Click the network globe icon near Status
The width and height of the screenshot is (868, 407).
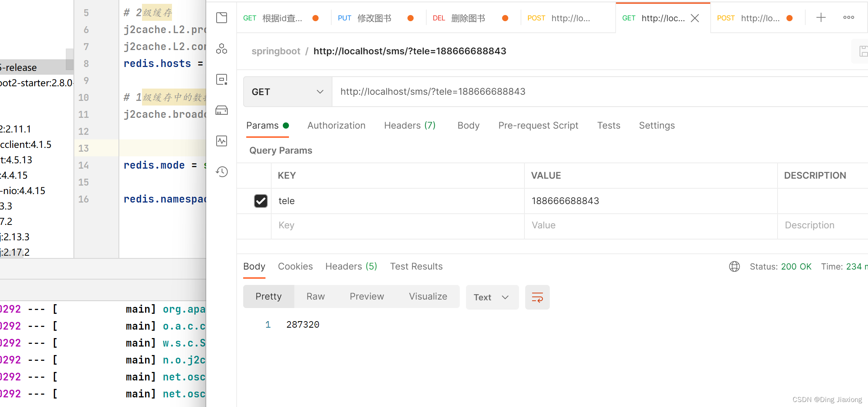pos(734,266)
